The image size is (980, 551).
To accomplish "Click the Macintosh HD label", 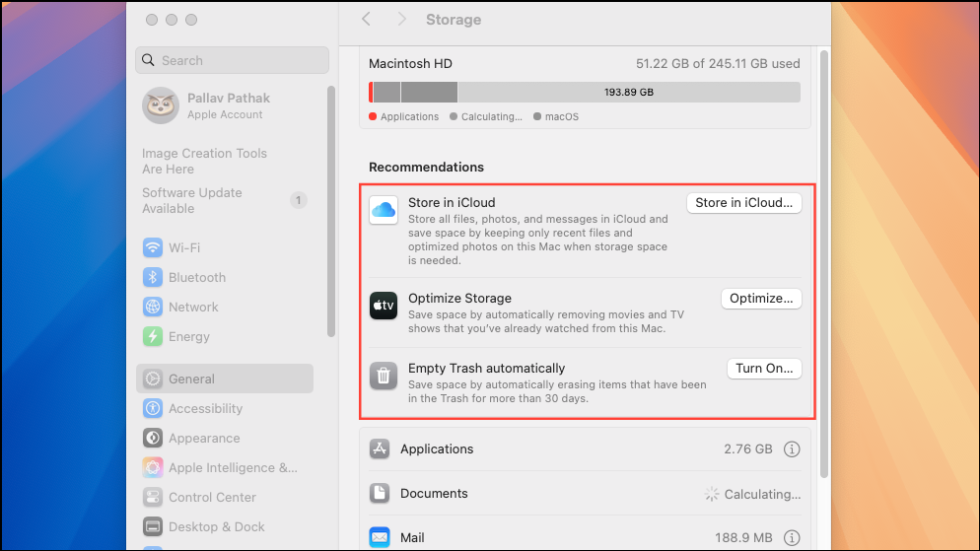I will (410, 64).
